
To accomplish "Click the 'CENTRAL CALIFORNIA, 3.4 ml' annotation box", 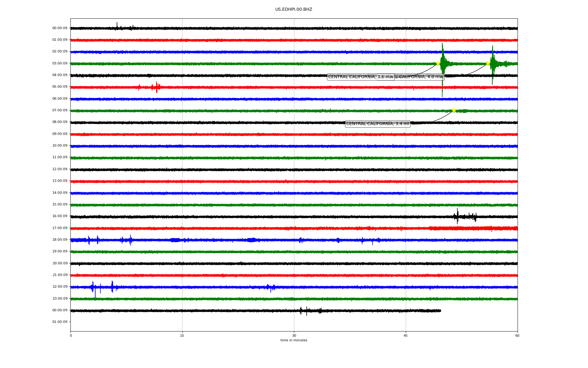I will coord(377,124).
